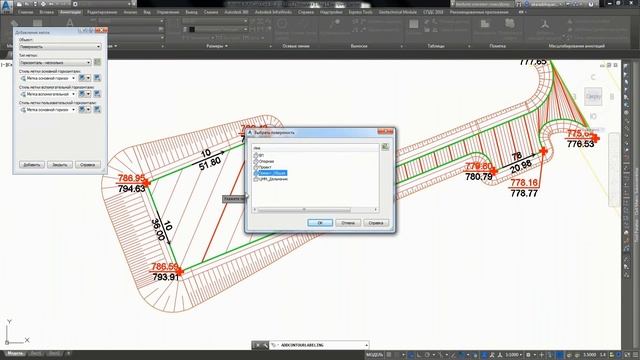Open Стиль метки основной горизонтали dropdown
This screenshot has width=640, height=360.
pyautogui.click(x=48, y=78)
